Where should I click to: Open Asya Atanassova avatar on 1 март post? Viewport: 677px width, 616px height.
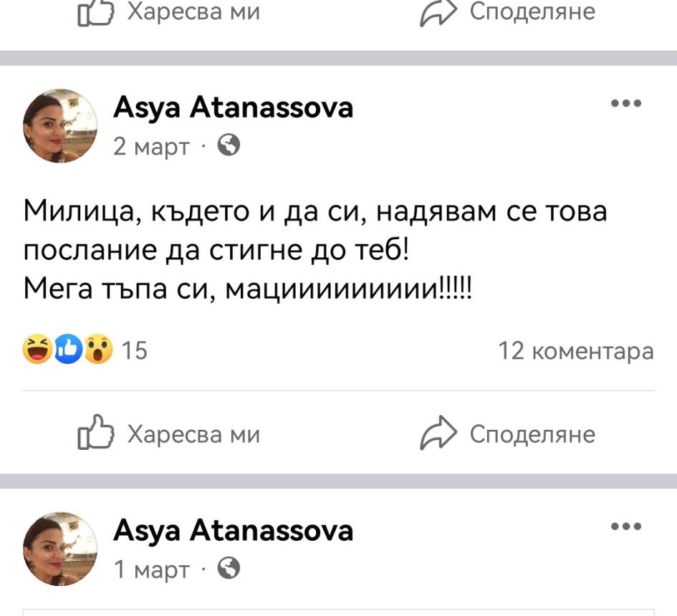click(61, 549)
